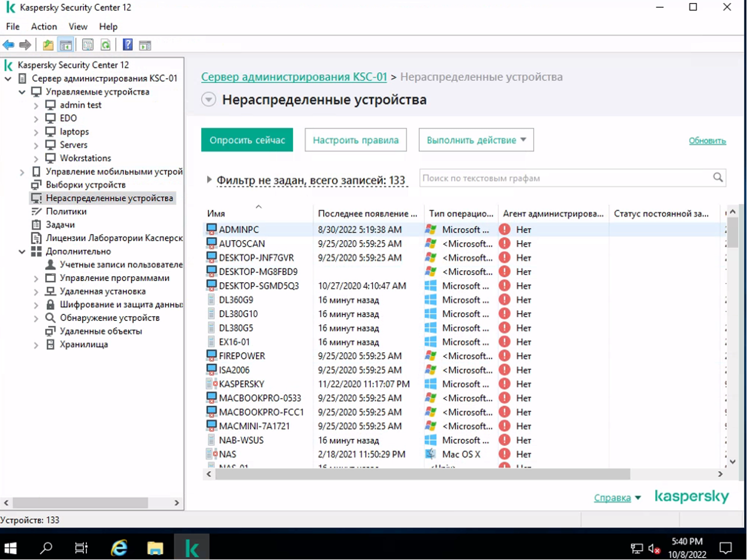Click the Справка link
This screenshot has height=560, width=747.
pos(612,498)
